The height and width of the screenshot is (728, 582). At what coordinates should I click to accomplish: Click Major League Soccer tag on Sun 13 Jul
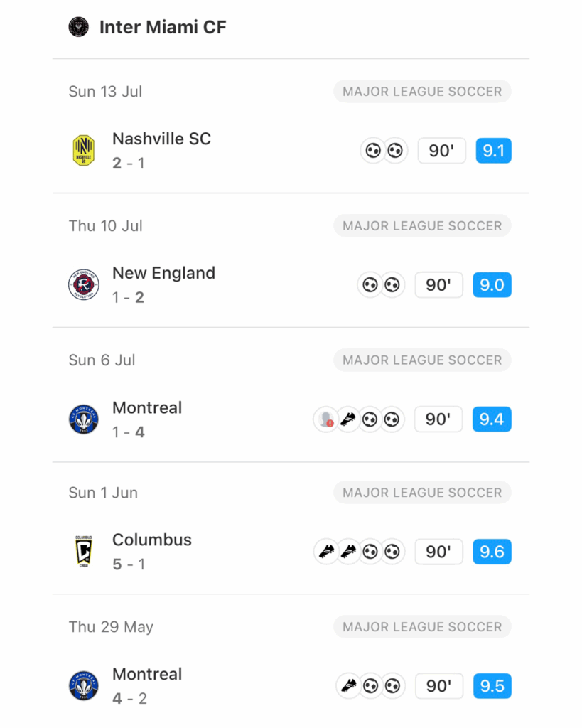[x=422, y=92]
